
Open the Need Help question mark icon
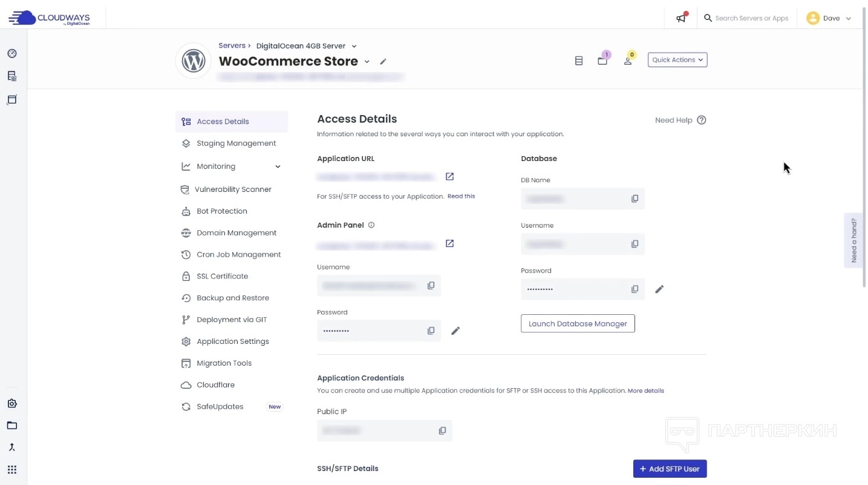tap(701, 120)
